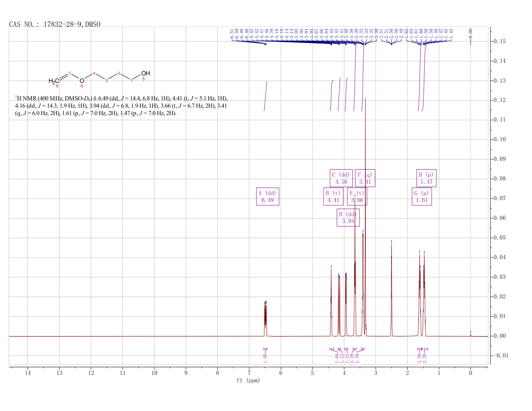Select the multiplet box 'B (t) 4.41'
The height and width of the screenshot is (411, 532).
click(333, 197)
